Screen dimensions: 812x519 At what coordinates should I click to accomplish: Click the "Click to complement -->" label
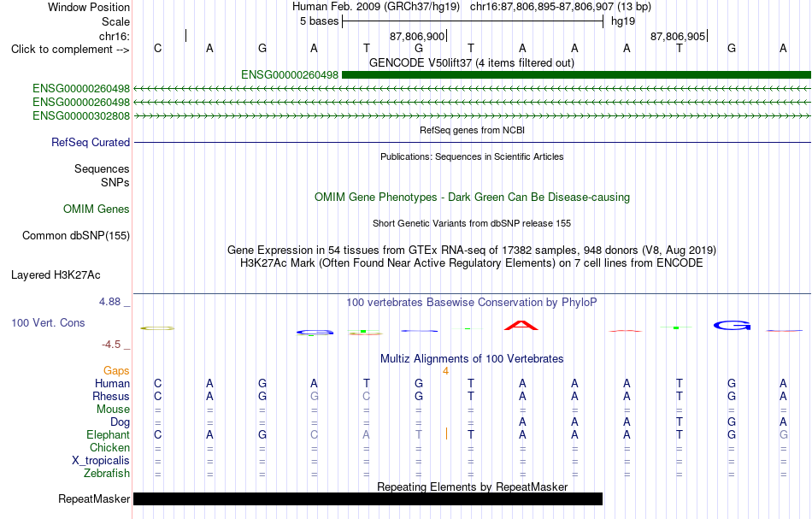point(70,50)
